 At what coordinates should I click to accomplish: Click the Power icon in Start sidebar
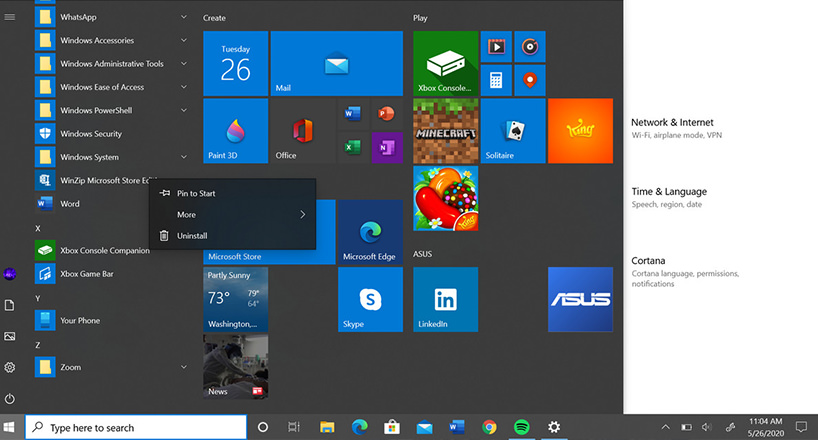[9, 399]
